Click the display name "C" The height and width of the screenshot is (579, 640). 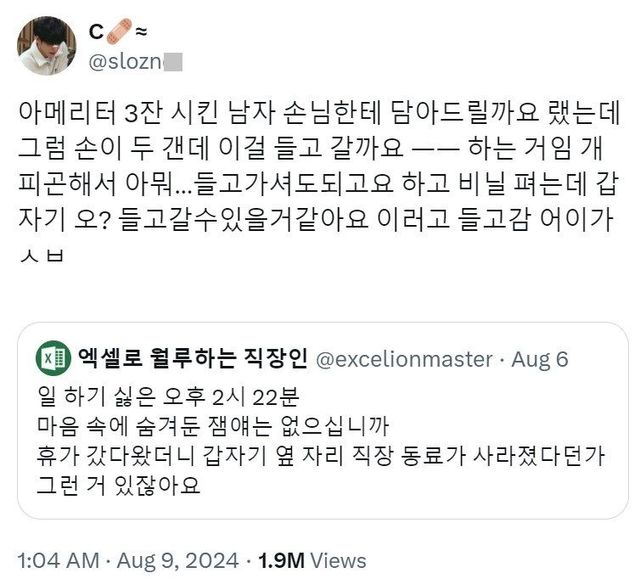click(x=96, y=32)
